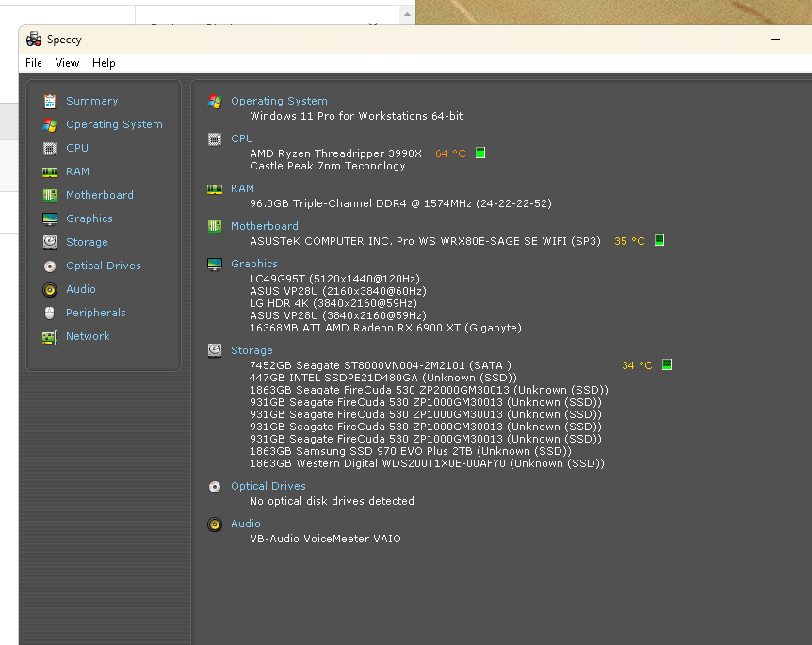The width and height of the screenshot is (812, 645).
Task: Open the File menu
Action: [x=34, y=63]
